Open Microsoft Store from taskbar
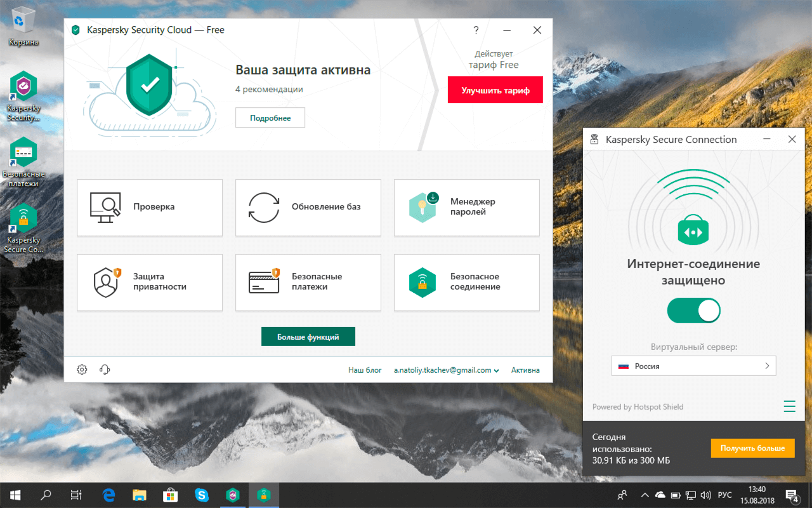This screenshot has height=508, width=812. click(x=170, y=495)
